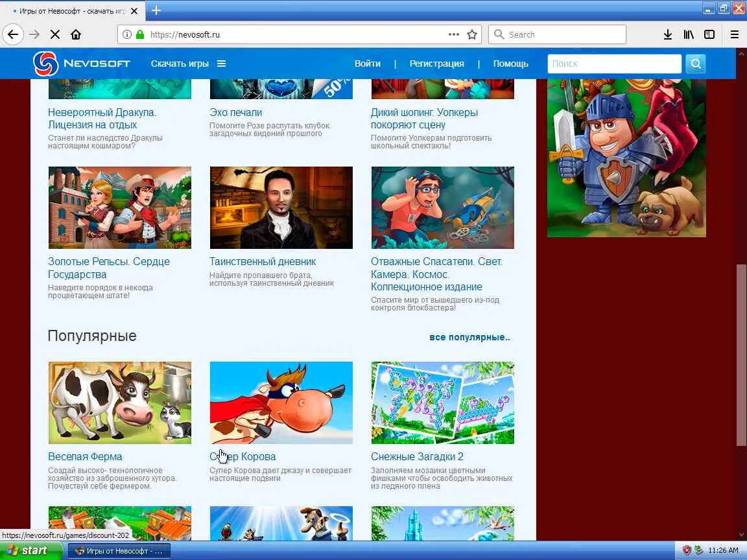Open Золотые Рельсы game thumbnail

[x=119, y=207]
